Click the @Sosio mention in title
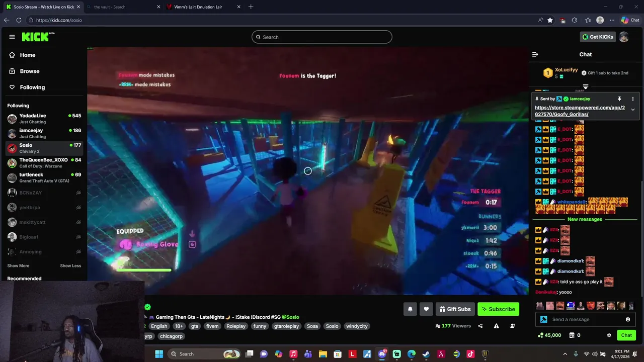Screen dimensions: 644x362 coord(290,317)
